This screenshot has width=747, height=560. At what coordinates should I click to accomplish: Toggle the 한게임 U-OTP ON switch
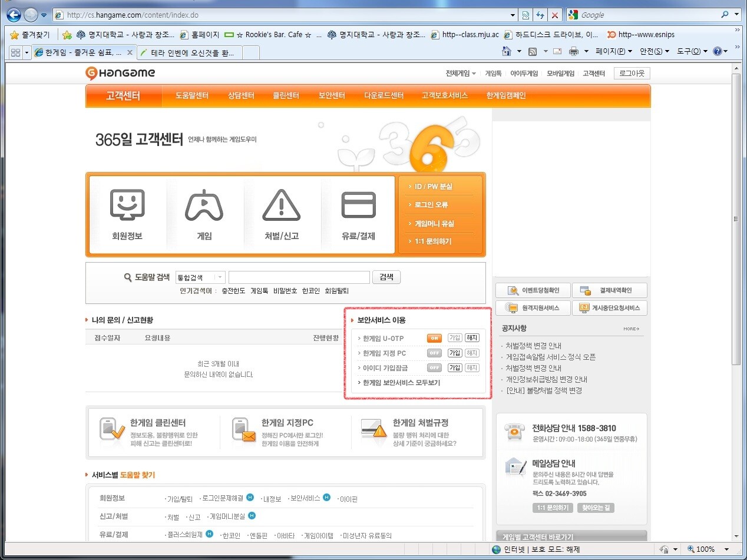[x=434, y=338]
